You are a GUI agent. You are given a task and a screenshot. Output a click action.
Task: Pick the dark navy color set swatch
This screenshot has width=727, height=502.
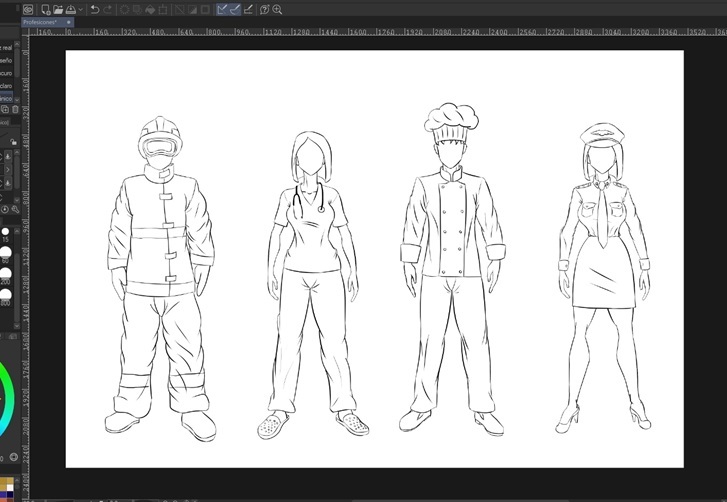coord(10,495)
